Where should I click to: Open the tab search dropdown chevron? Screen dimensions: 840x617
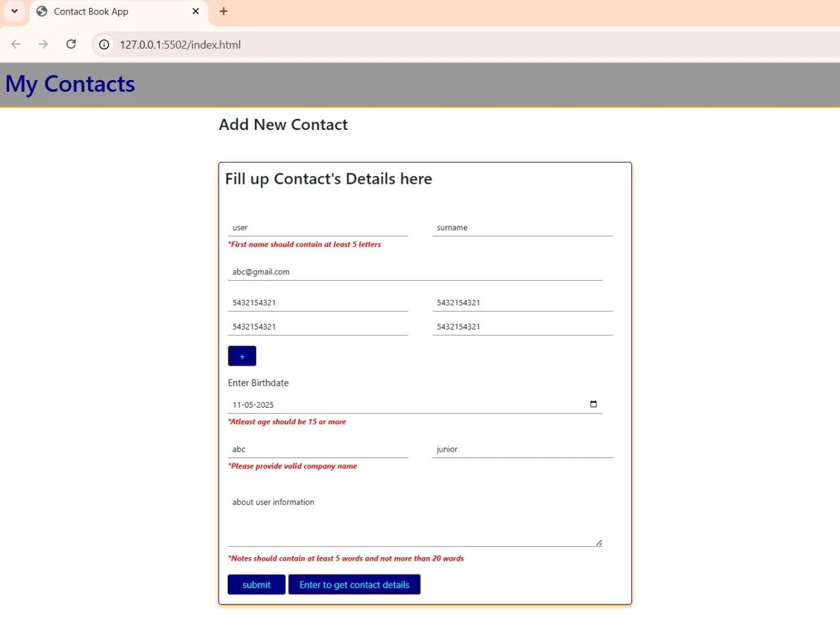point(14,11)
